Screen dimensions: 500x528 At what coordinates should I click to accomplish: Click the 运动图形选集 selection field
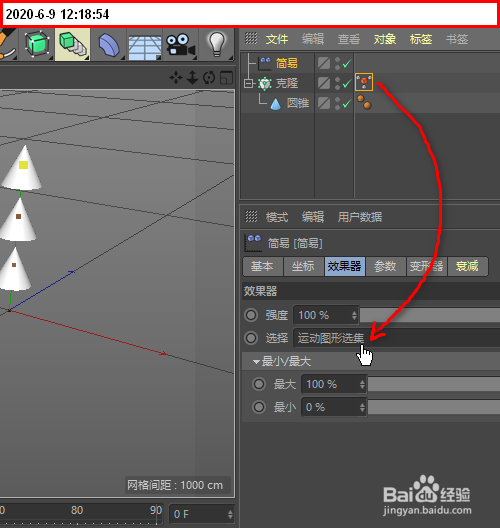coord(397,338)
